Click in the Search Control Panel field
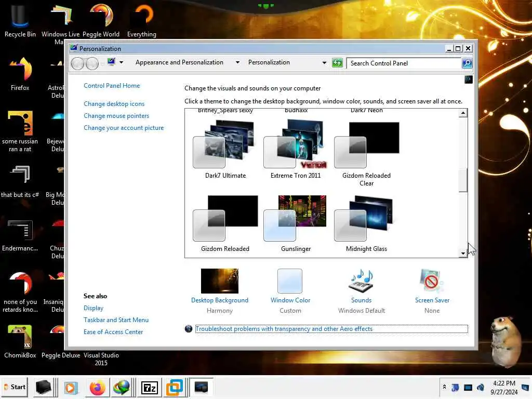 point(404,63)
